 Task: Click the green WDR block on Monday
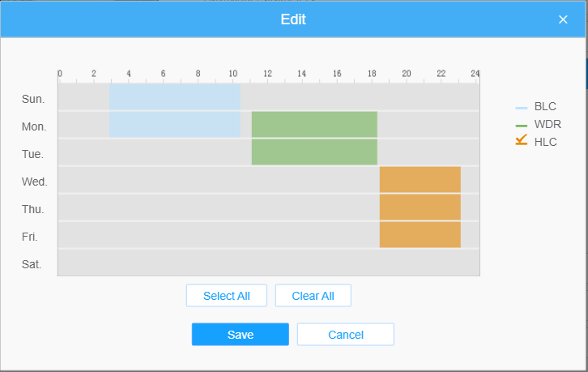click(314, 125)
